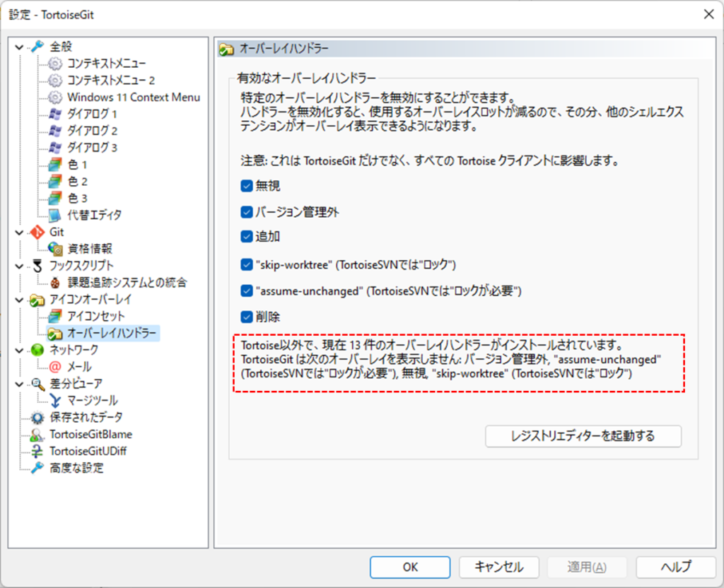Click the TortoiseGitBlame icon
This screenshot has width=724, height=588.
click(x=37, y=435)
